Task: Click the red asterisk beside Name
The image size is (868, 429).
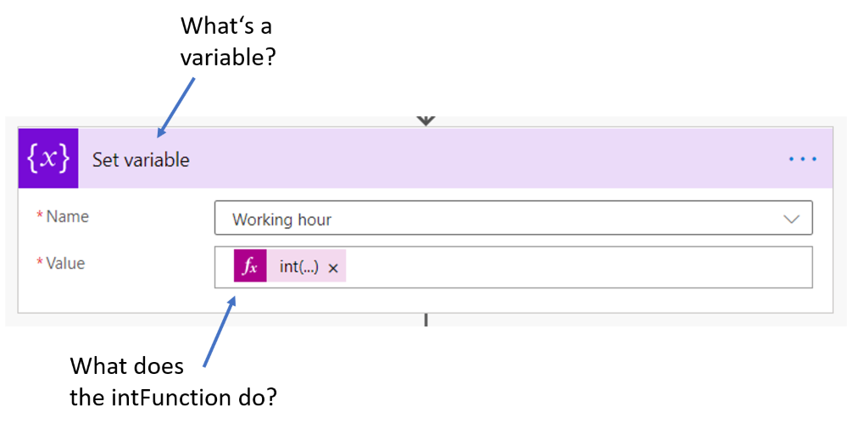Action: tap(40, 216)
